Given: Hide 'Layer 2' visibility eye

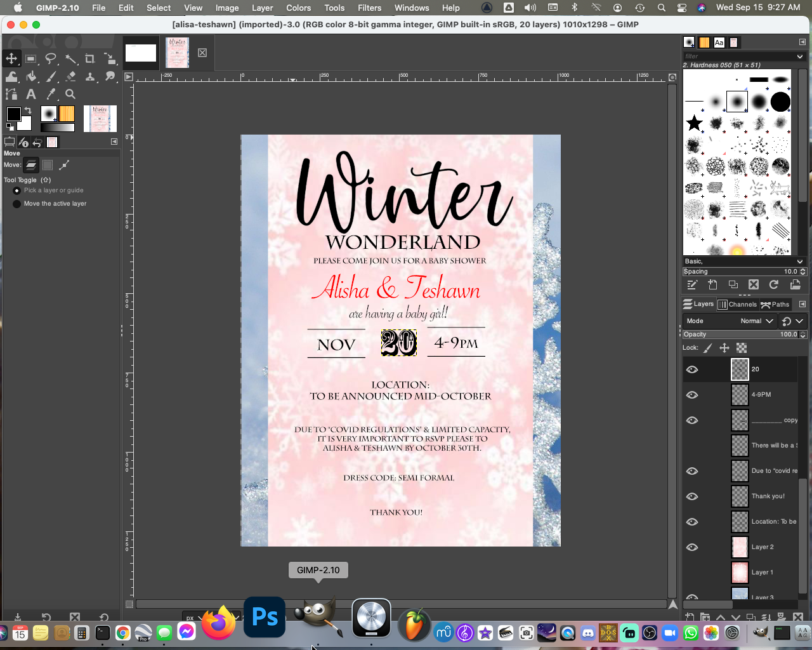Looking at the screenshot, I should point(692,547).
